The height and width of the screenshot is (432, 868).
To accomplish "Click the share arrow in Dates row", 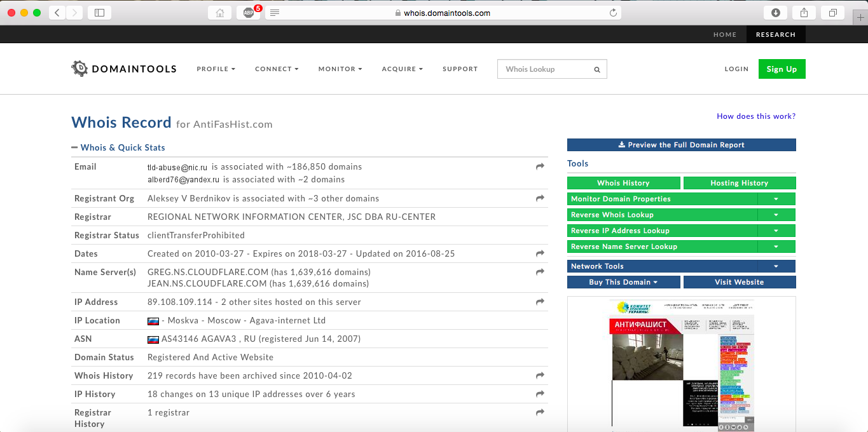I will tap(540, 253).
